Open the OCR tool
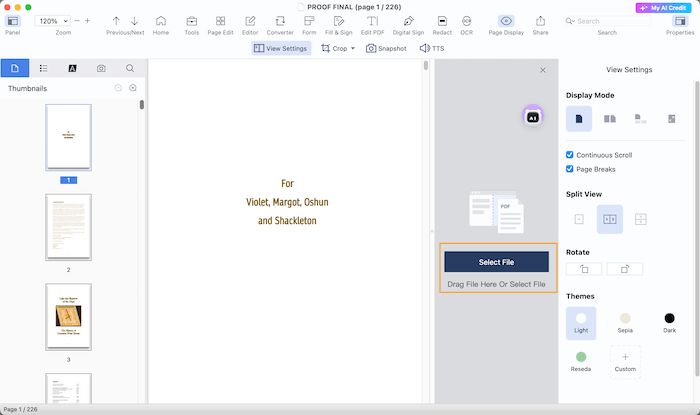Viewport: 700px width, 415px height. pos(466,21)
